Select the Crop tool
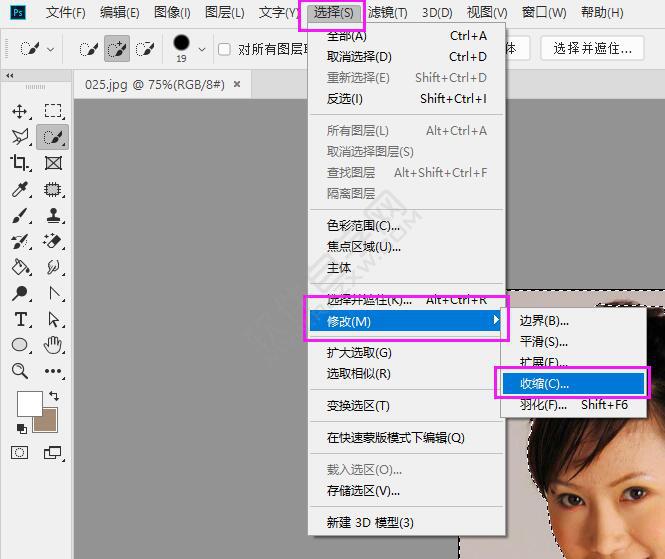The width and height of the screenshot is (665, 559). (19, 162)
